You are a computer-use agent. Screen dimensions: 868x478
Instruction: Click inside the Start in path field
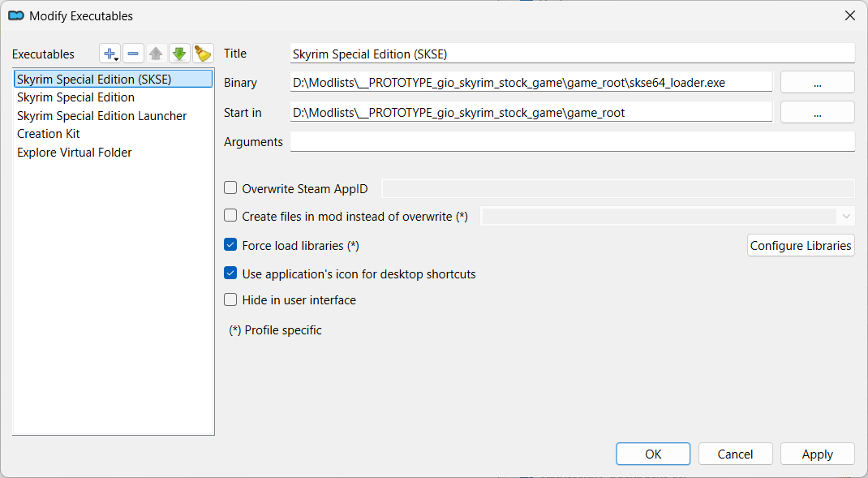pyautogui.click(x=531, y=113)
